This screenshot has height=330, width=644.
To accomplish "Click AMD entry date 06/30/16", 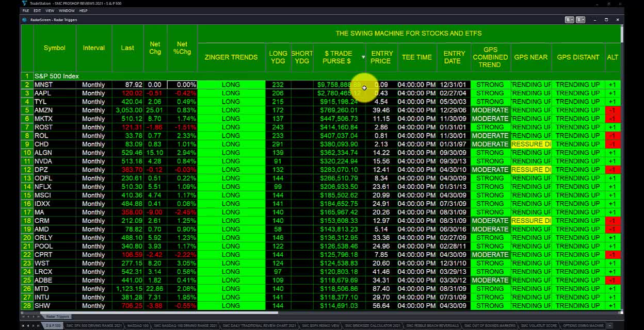I will click(454, 229).
